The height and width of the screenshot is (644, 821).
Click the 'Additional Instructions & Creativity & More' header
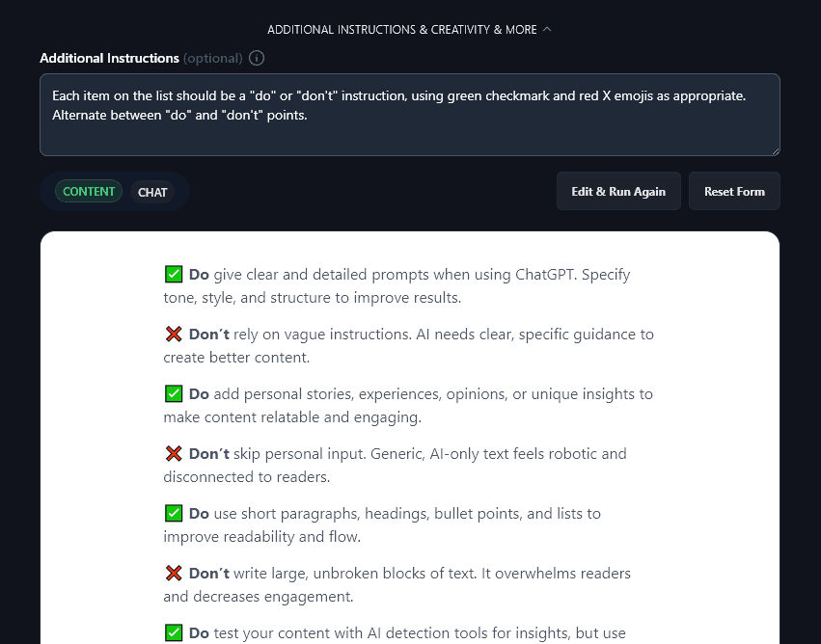coord(402,29)
